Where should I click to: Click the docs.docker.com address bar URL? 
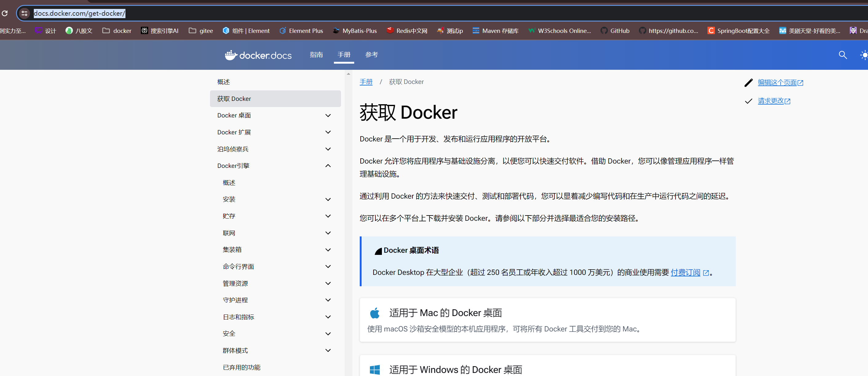tap(80, 14)
